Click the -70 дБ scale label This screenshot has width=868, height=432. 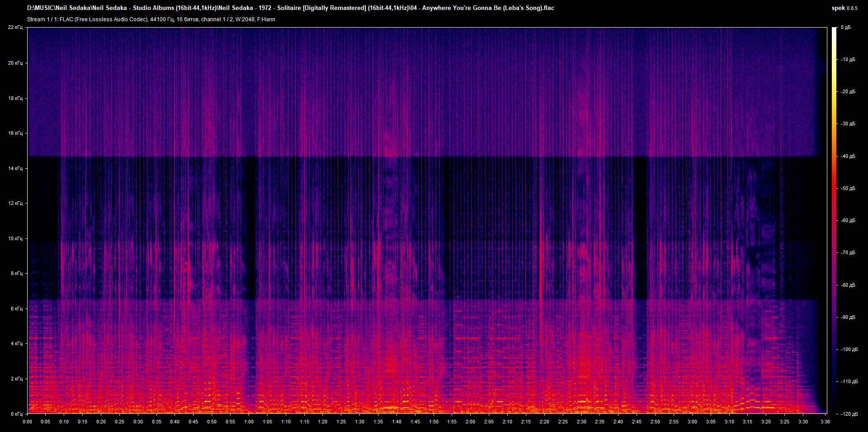(848, 253)
